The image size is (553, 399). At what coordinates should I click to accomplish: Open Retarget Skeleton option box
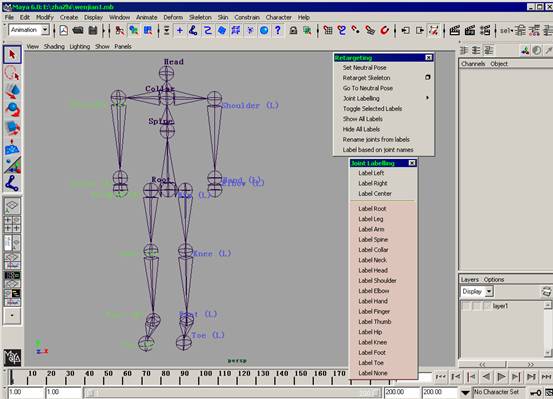427,77
